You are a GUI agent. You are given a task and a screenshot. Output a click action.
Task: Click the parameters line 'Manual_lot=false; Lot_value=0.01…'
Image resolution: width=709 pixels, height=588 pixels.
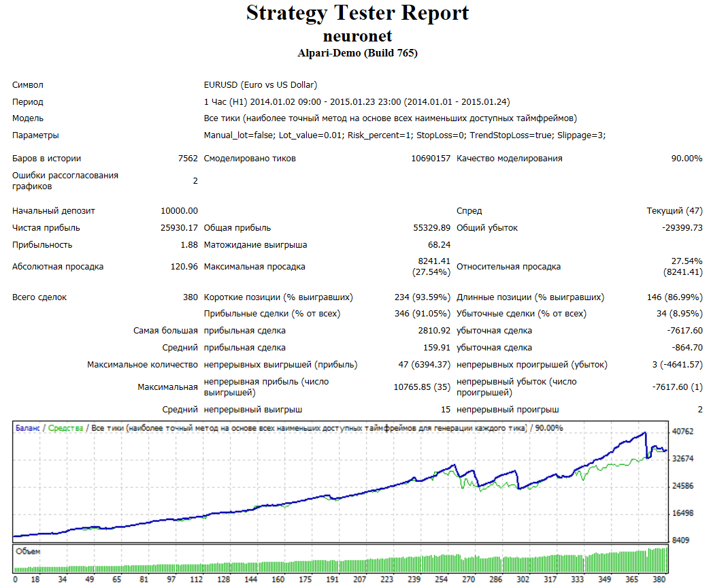[x=405, y=135]
